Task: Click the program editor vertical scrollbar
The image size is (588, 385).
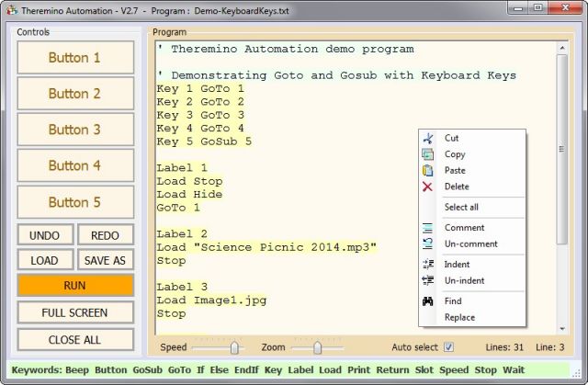Action: coord(561,184)
